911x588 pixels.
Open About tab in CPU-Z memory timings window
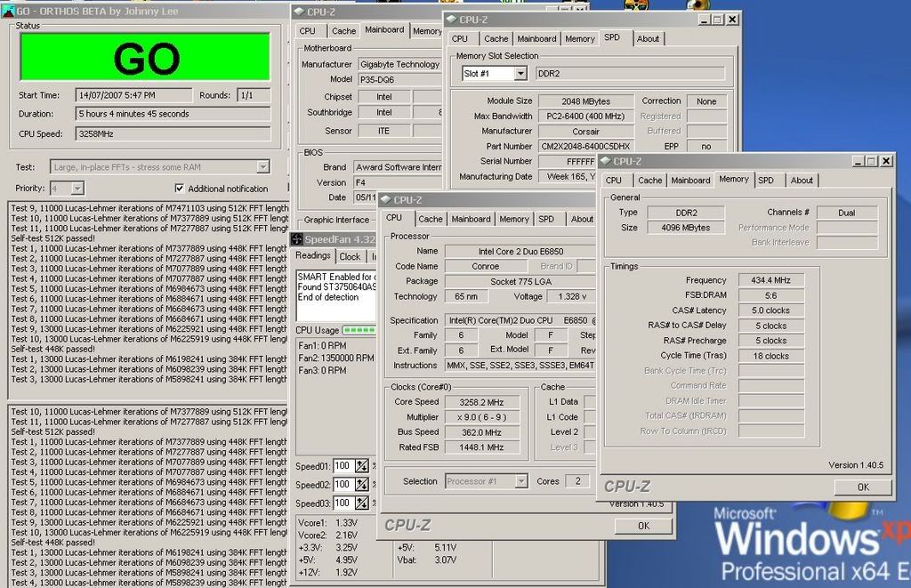pos(802,181)
